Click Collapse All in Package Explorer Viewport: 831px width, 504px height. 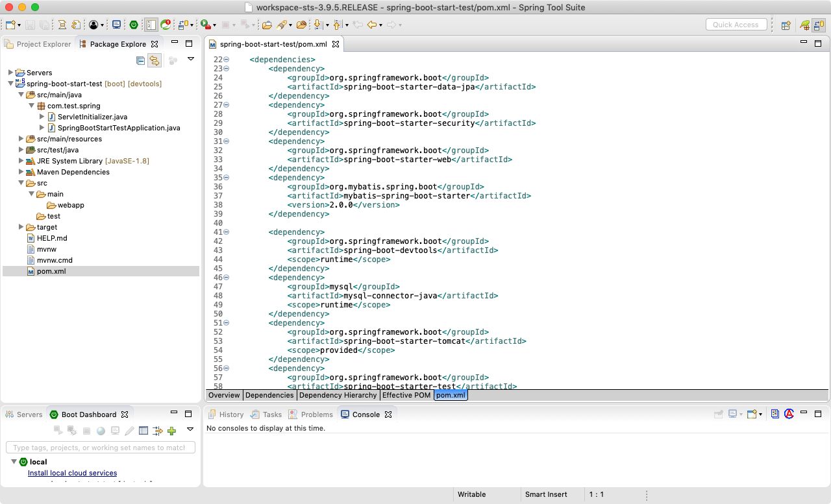[x=140, y=60]
